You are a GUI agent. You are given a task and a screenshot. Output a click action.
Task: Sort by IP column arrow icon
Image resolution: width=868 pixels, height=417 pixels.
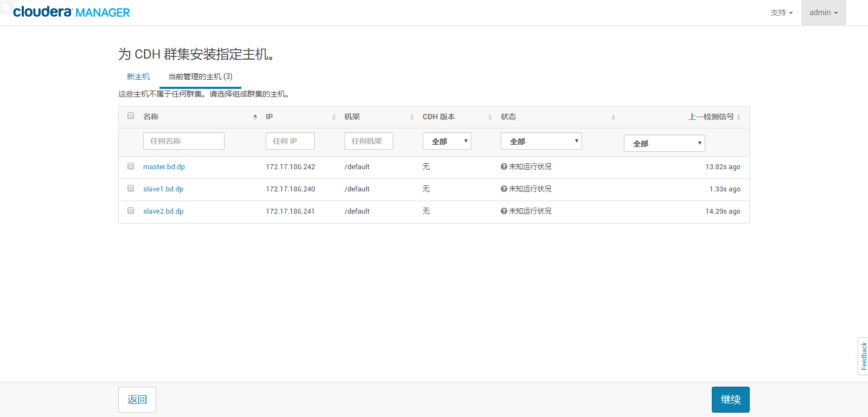(x=334, y=117)
